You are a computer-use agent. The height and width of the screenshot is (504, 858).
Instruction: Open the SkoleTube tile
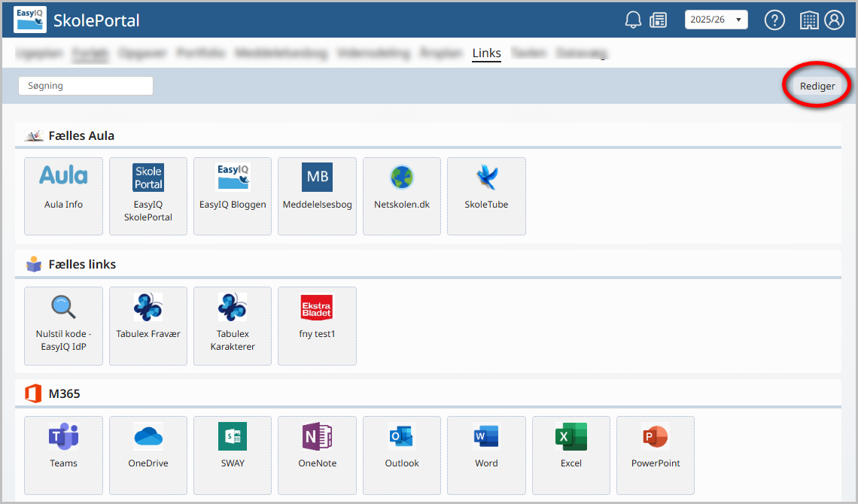(x=486, y=196)
